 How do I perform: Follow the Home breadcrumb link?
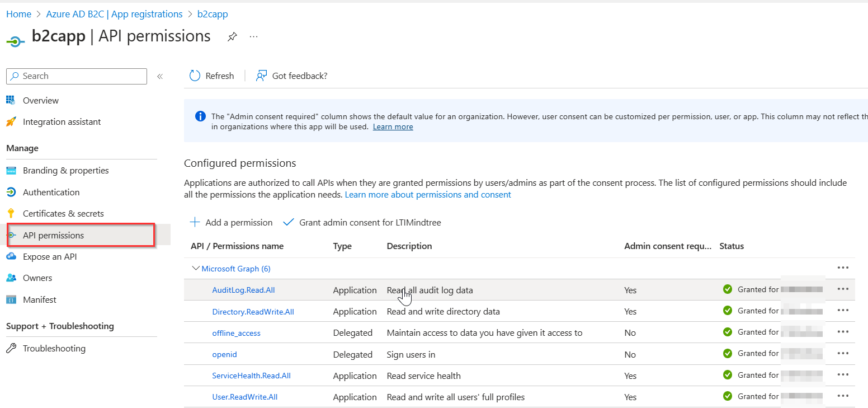[x=18, y=13]
